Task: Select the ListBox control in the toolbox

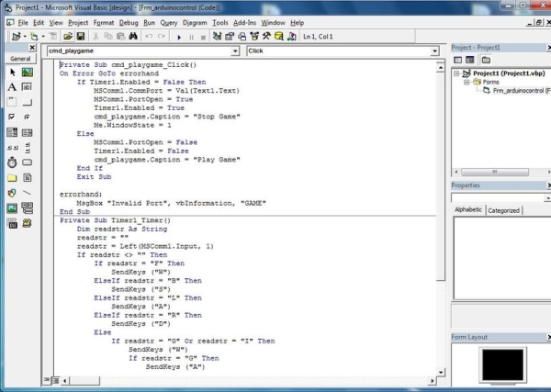Action: 27,132
